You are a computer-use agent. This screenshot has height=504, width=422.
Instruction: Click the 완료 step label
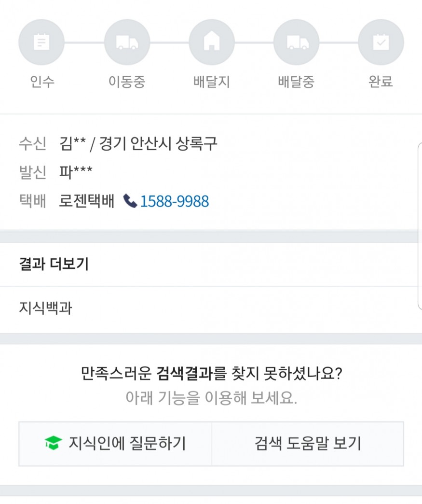[381, 81]
